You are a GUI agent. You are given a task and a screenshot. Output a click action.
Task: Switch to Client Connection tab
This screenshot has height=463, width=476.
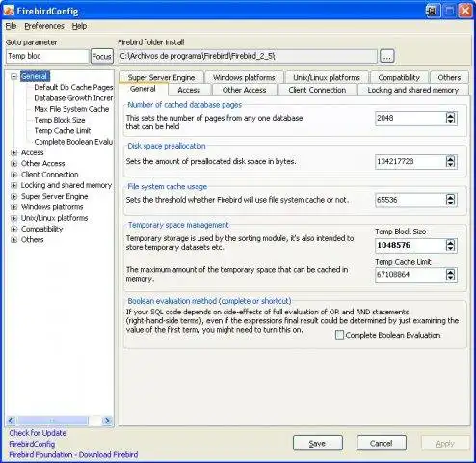[317, 90]
